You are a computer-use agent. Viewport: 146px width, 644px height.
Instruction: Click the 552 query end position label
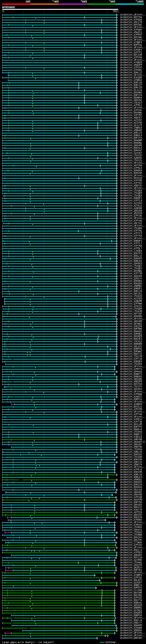point(115,11)
